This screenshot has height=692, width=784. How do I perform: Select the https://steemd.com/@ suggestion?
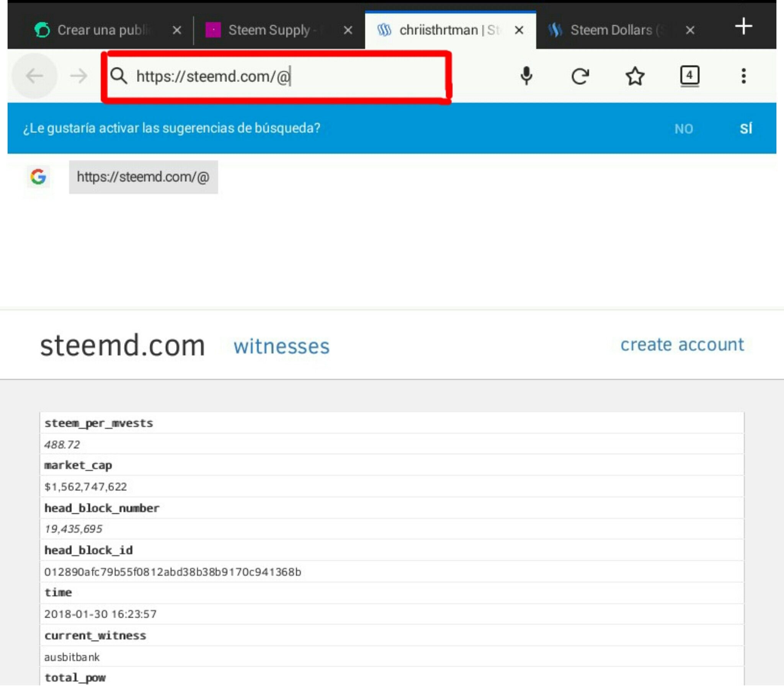tap(144, 177)
